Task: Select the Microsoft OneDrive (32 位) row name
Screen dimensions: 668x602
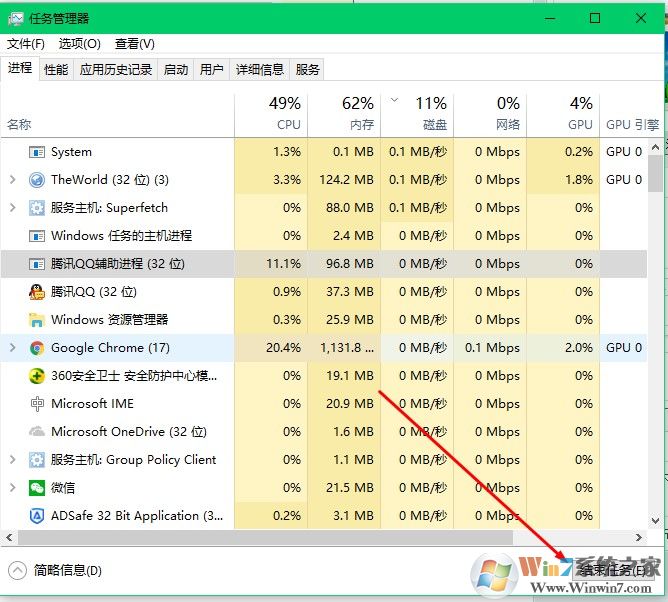Action: [129, 432]
